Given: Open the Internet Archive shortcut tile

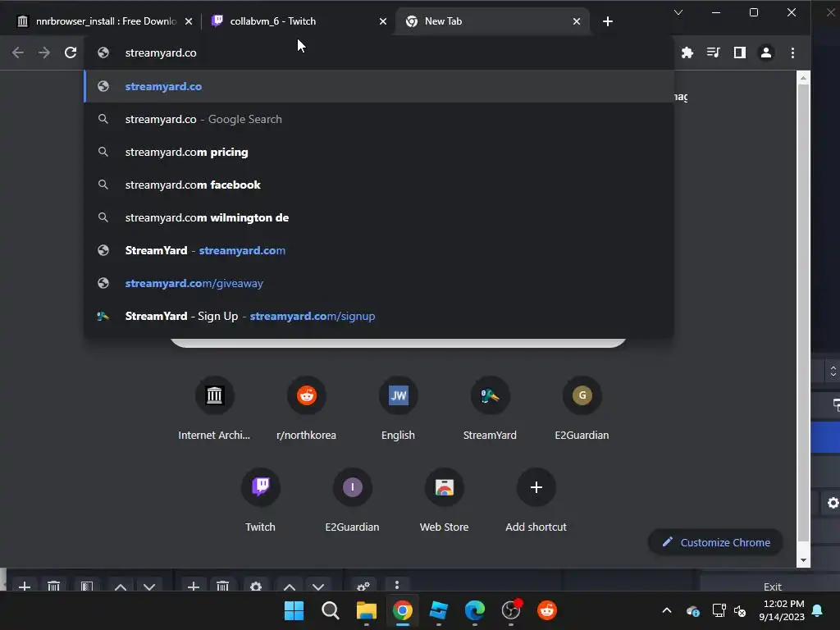Looking at the screenshot, I should point(214,409).
